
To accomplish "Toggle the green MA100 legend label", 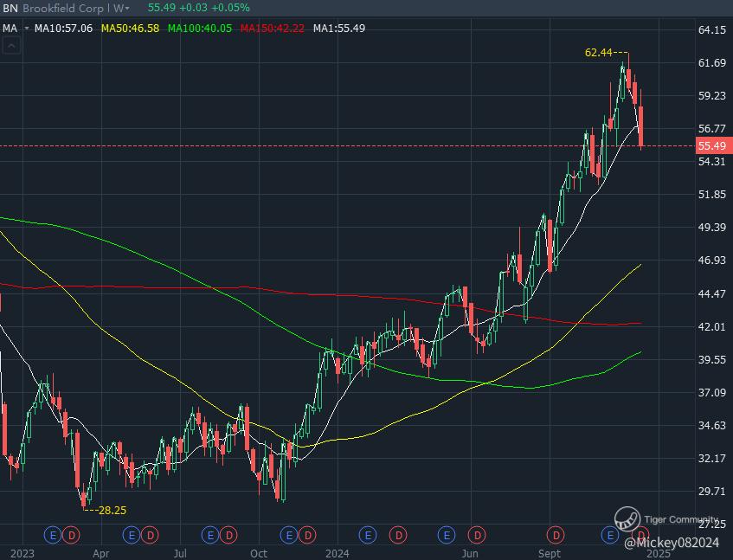I will pos(200,28).
